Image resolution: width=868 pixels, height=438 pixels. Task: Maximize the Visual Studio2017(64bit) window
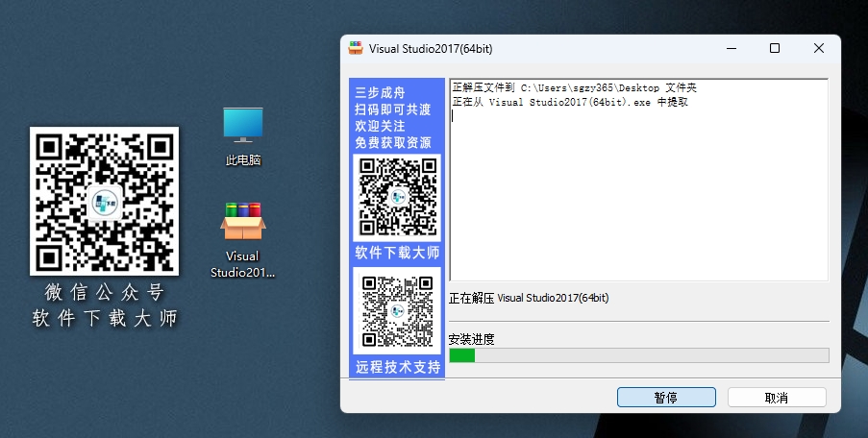click(x=775, y=48)
